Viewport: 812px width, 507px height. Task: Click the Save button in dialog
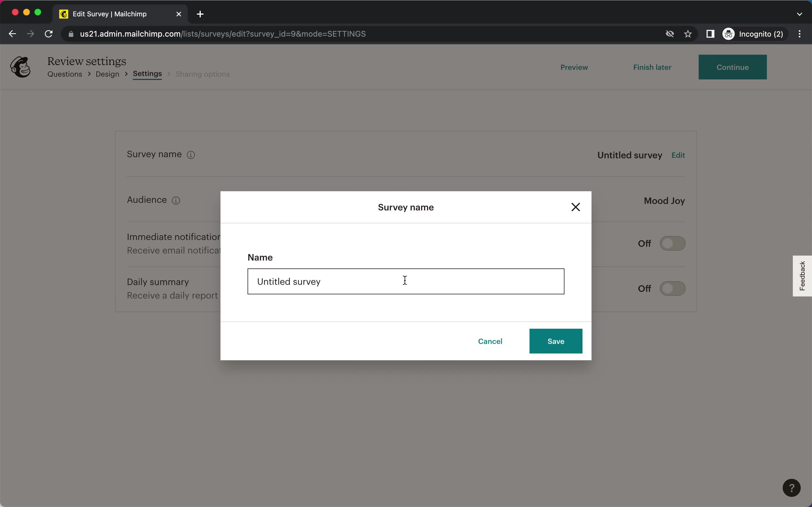[x=556, y=341]
